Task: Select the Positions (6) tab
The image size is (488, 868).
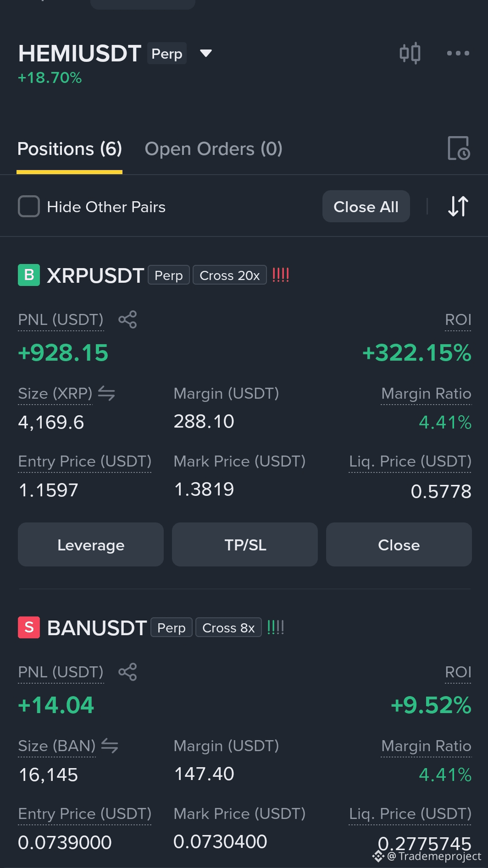Action: [x=70, y=149]
